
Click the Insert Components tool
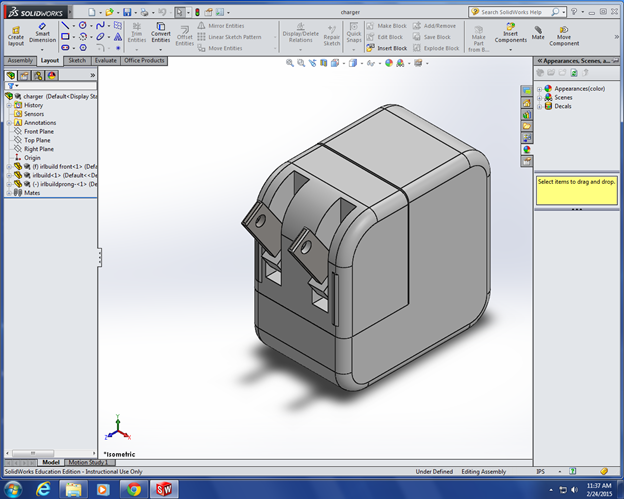click(x=511, y=33)
